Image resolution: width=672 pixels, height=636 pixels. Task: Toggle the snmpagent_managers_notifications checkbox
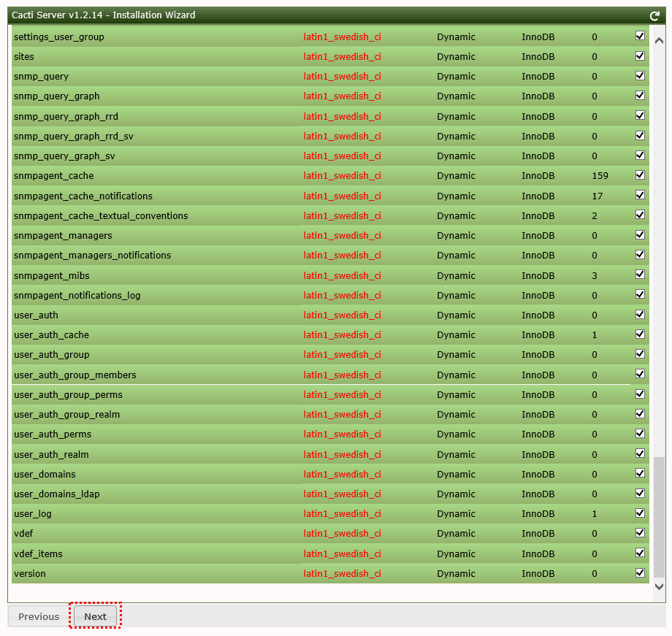click(640, 255)
